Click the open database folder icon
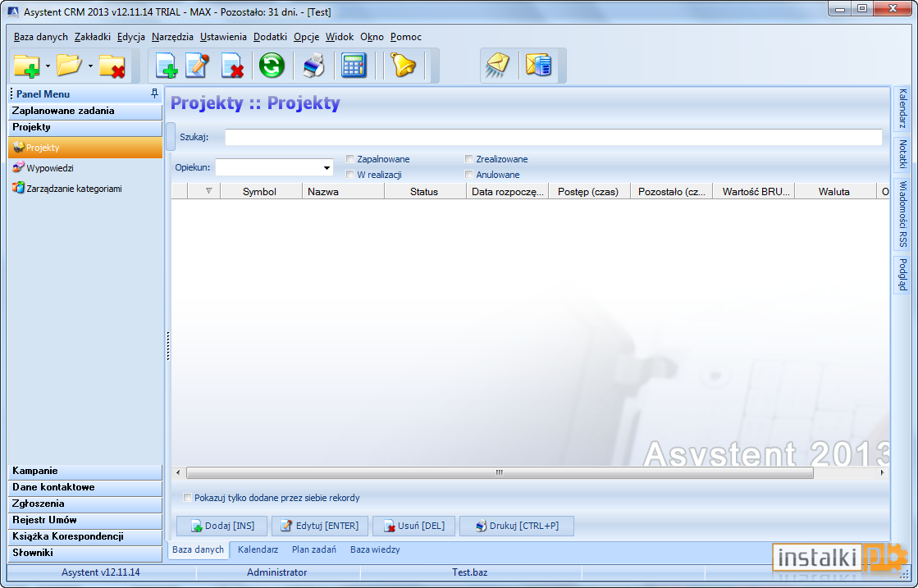 pyautogui.click(x=69, y=65)
